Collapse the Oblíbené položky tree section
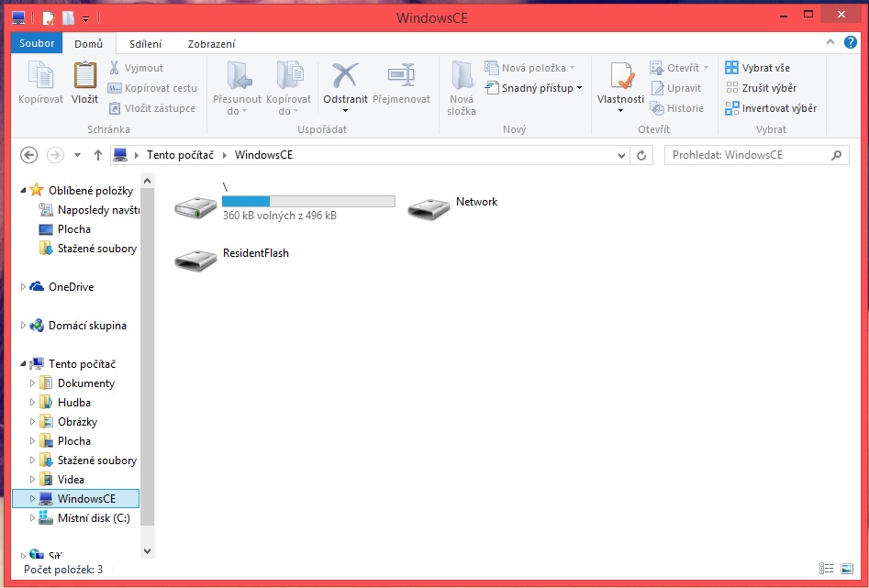Viewport: 869px width, 588px height. point(23,191)
